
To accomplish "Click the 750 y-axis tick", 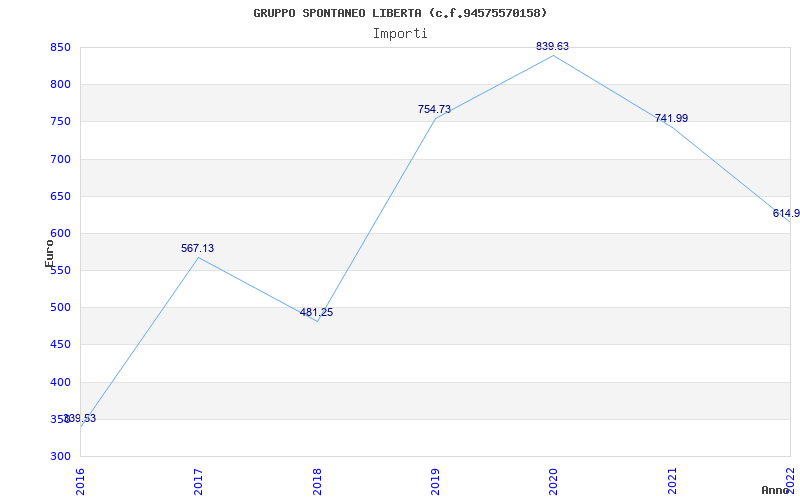I will click(60, 122).
